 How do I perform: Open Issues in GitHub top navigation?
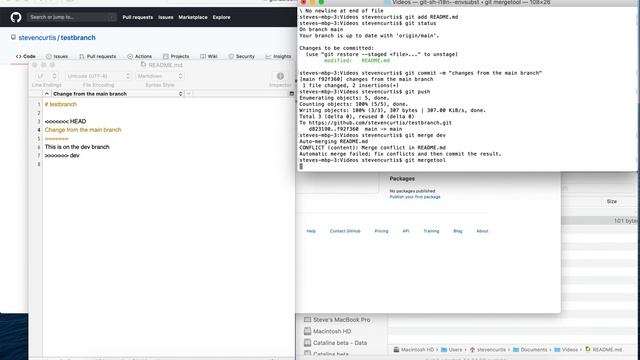tap(166, 17)
